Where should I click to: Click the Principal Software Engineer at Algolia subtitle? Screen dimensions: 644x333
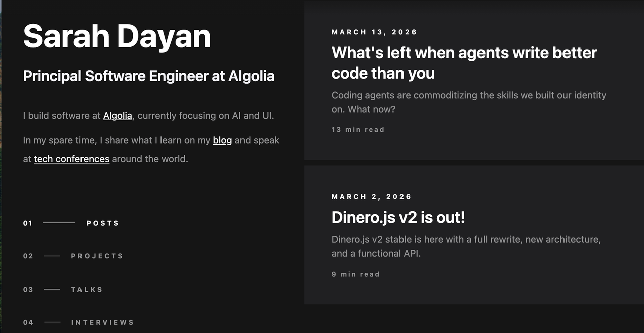(x=148, y=76)
